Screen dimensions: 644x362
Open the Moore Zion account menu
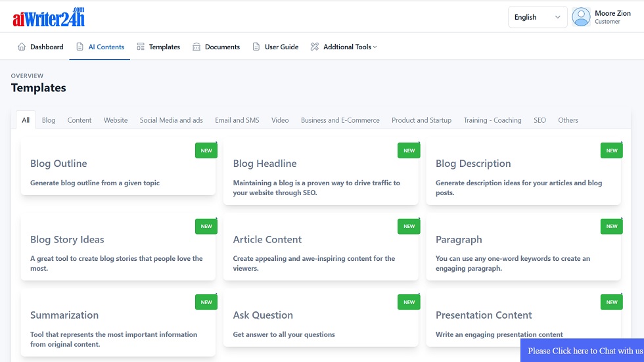coord(612,17)
